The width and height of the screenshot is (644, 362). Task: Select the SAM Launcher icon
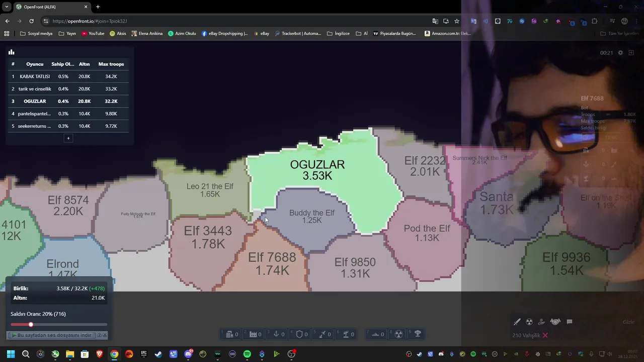pyautogui.click(x=346, y=334)
